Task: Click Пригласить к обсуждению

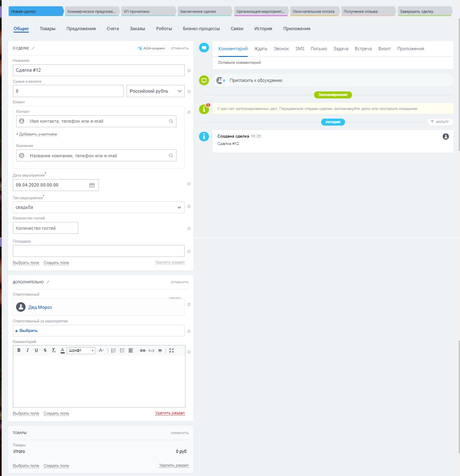Action: pyautogui.click(x=256, y=80)
